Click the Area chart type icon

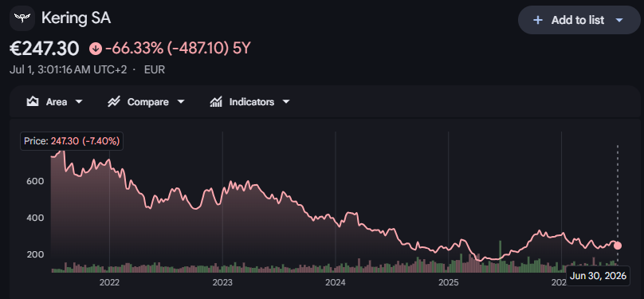pyautogui.click(x=33, y=102)
